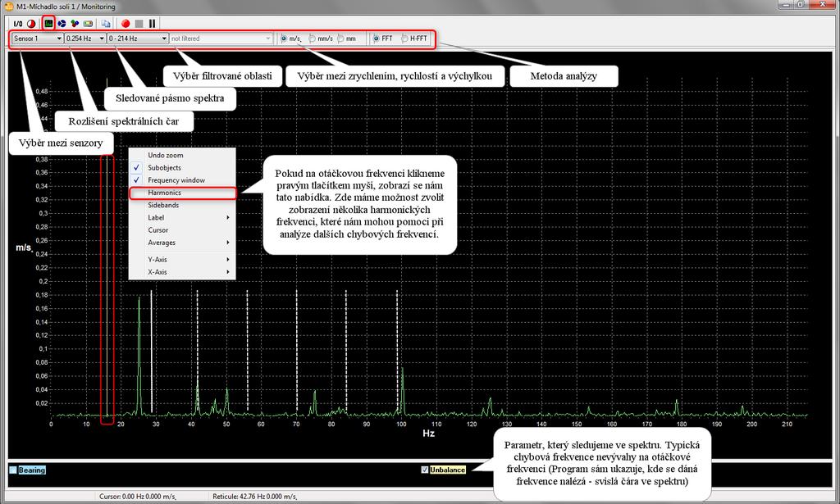Expand the Label submenu
This screenshot has height=504, width=840.
click(x=182, y=218)
